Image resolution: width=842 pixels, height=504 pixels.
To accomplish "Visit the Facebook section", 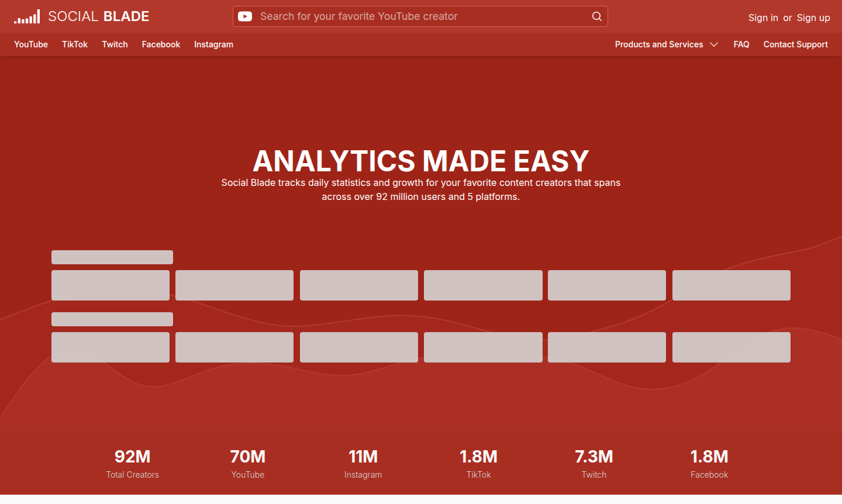I will [161, 44].
